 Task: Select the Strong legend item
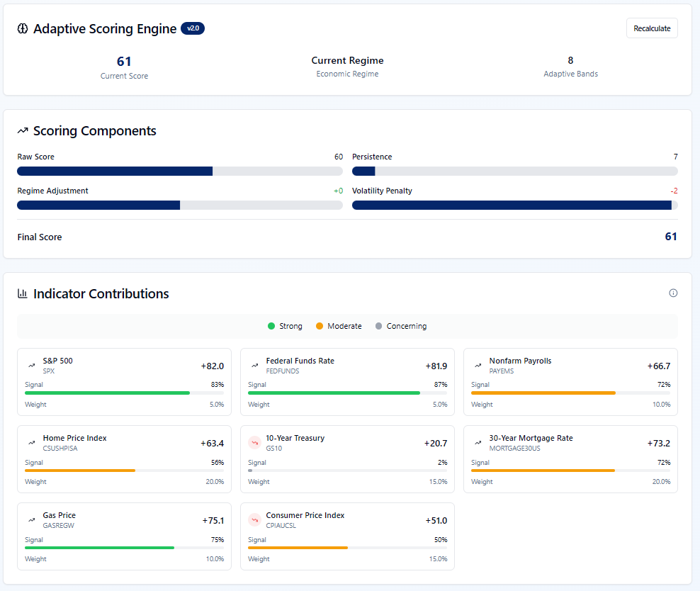tap(285, 326)
